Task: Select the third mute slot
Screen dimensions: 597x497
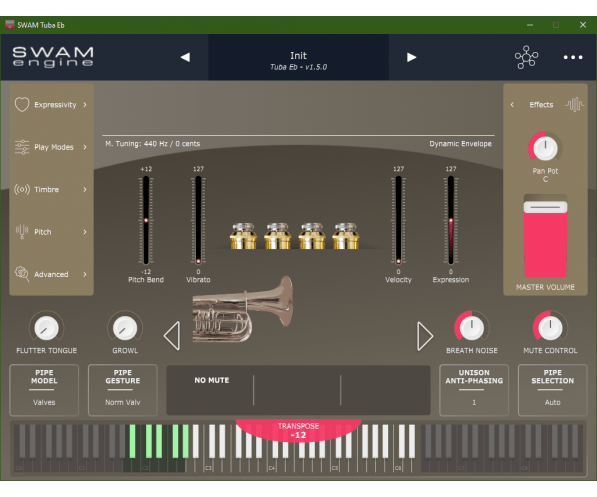Action: click(385, 390)
